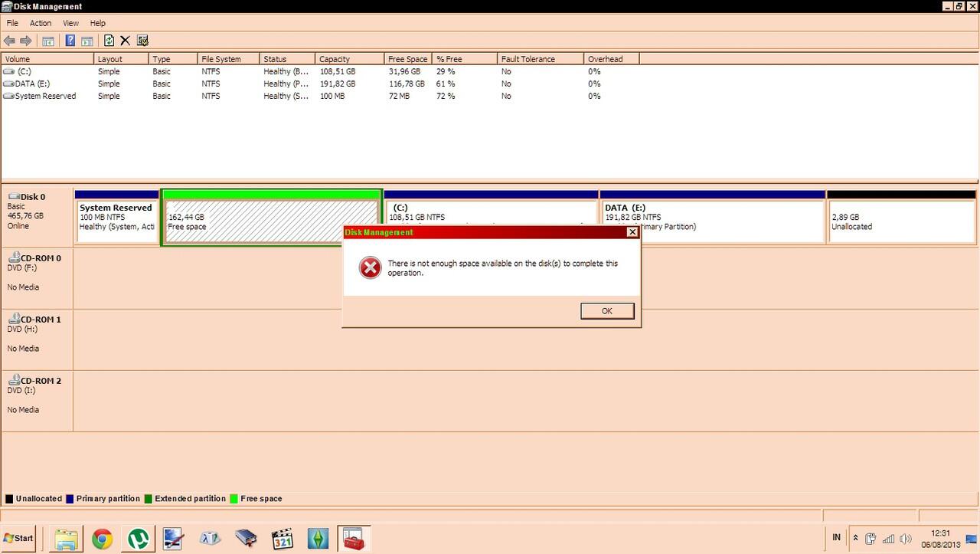Click the Forward navigation arrow
This screenshot has height=554, width=980.
coord(25,40)
